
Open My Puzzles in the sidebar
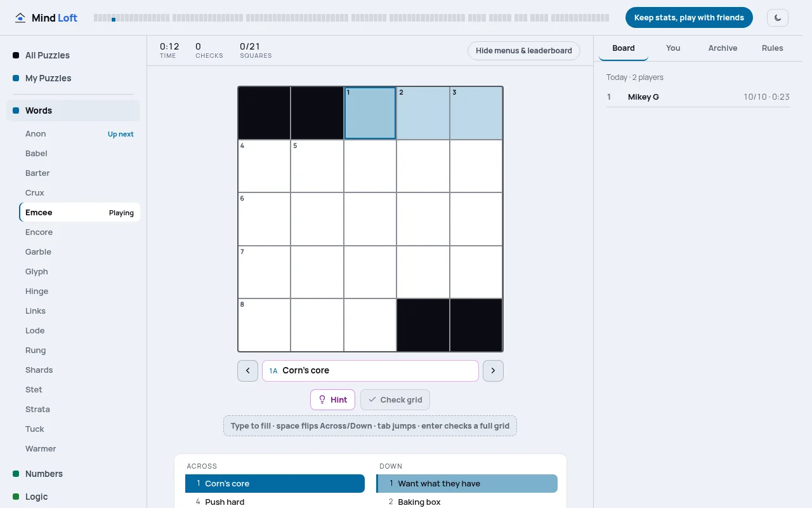(73, 78)
